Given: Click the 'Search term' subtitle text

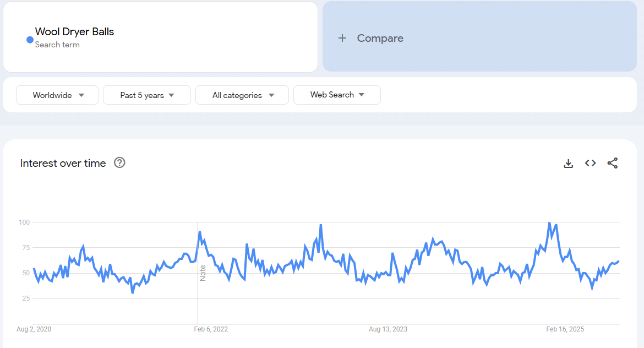Looking at the screenshot, I should coord(57,45).
